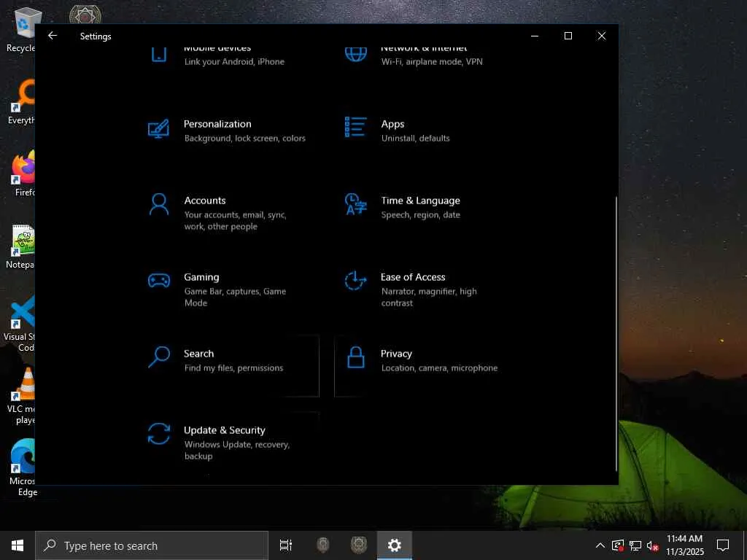Open Gaming via the controller icon
Image resolution: width=747 pixels, height=560 pixels.
158,281
